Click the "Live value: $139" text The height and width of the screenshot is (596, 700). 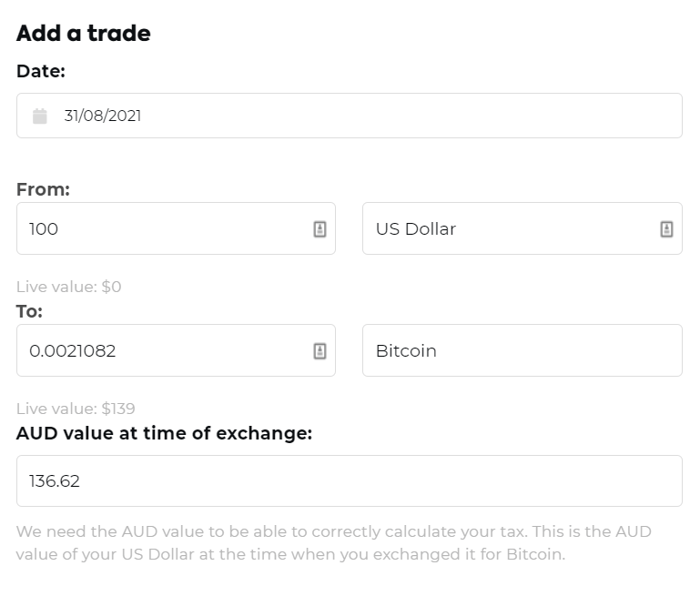tap(76, 409)
